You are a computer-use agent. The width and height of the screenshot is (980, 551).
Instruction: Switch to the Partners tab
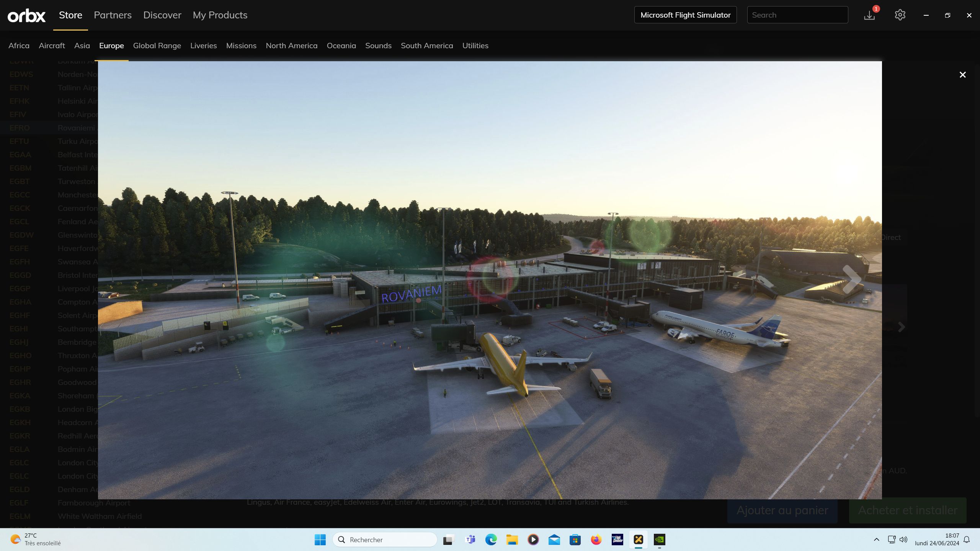[x=113, y=15]
